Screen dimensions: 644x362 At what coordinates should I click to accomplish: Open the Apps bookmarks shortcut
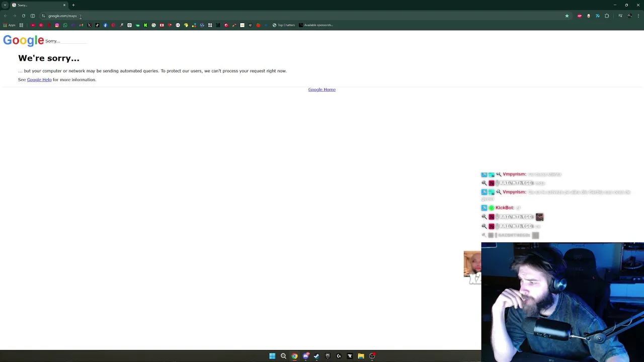click(x=10, y=25)
